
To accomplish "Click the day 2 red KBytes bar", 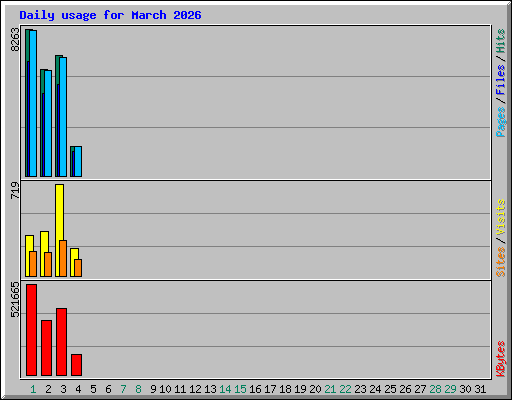I will (x=46, y=348).
